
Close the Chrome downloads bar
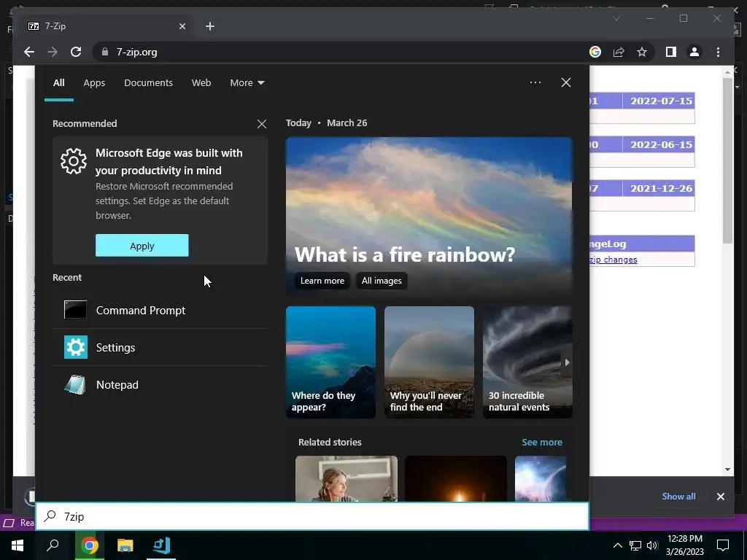point(720,497)
